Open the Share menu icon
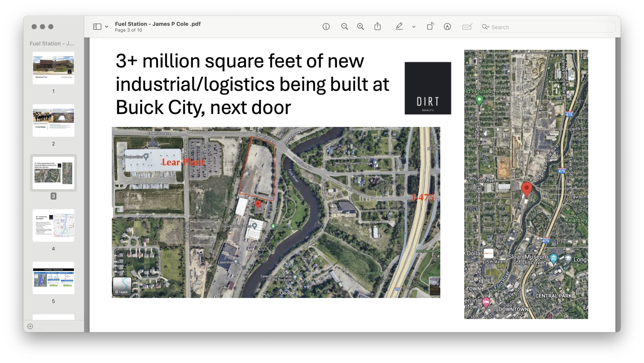644x363 pixels. (x=378, y=26)
